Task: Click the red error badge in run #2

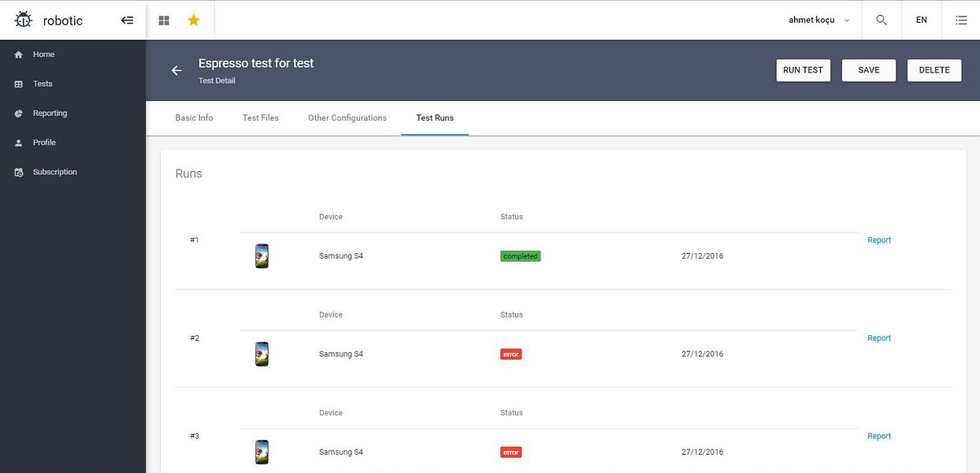Action: (511, 354)
